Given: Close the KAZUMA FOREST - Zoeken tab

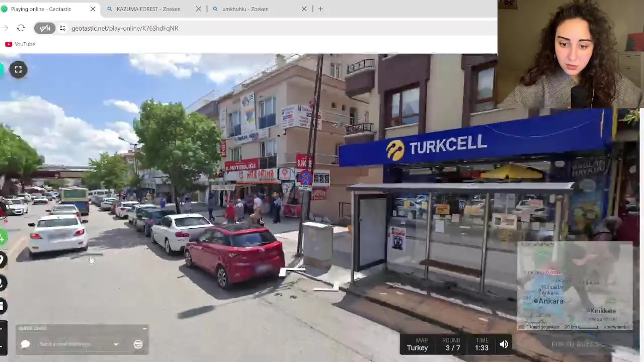Looking at the screenshot, I should (198, 9).
